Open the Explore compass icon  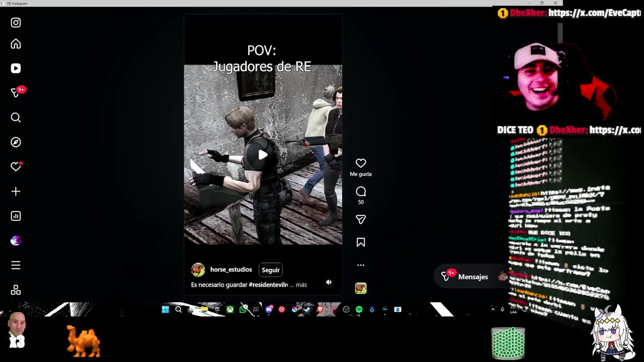16,142
